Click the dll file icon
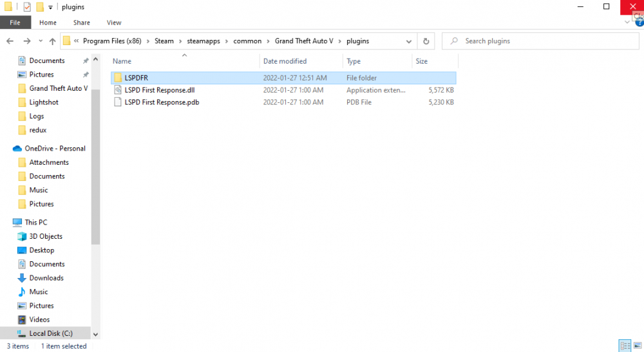 [x=118, y=90]
